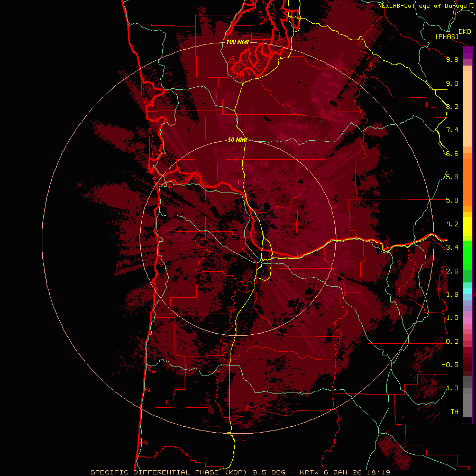Click the 2.6 legend value
The width and height of the screenshot is (476, 476).
tap(452, 271)
